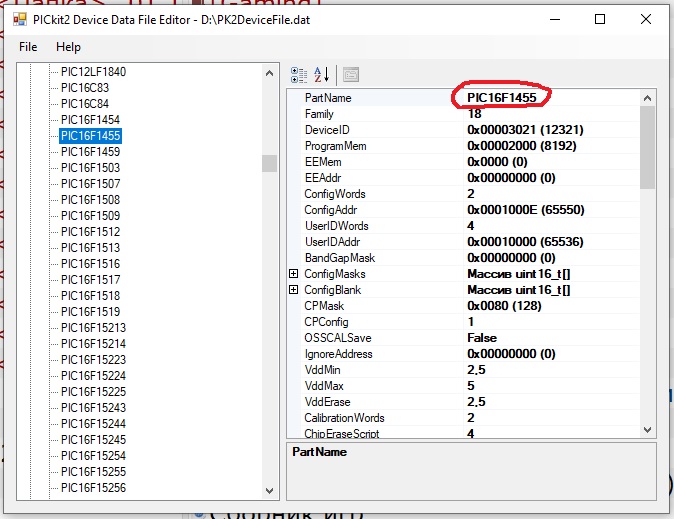The height and width of the screenshot is (519, 674).
Task: Switch property grid to Categorized view
Action: click(x=299, y=74)
